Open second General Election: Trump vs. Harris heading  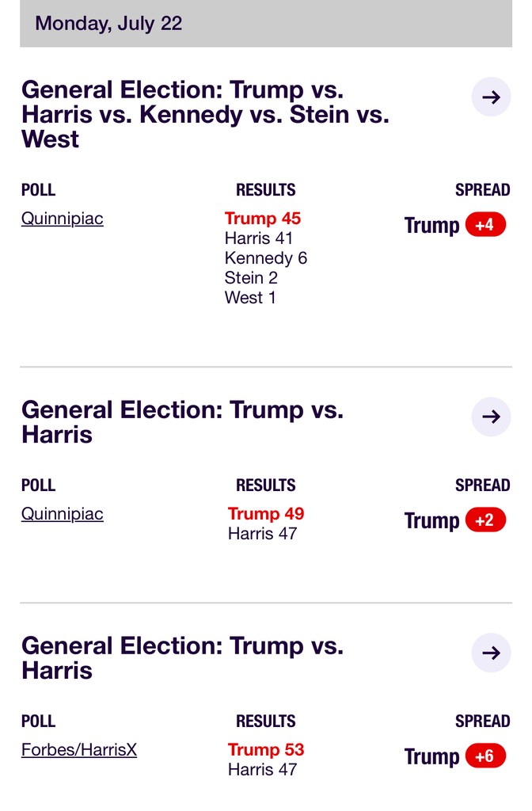click(182, 422)
